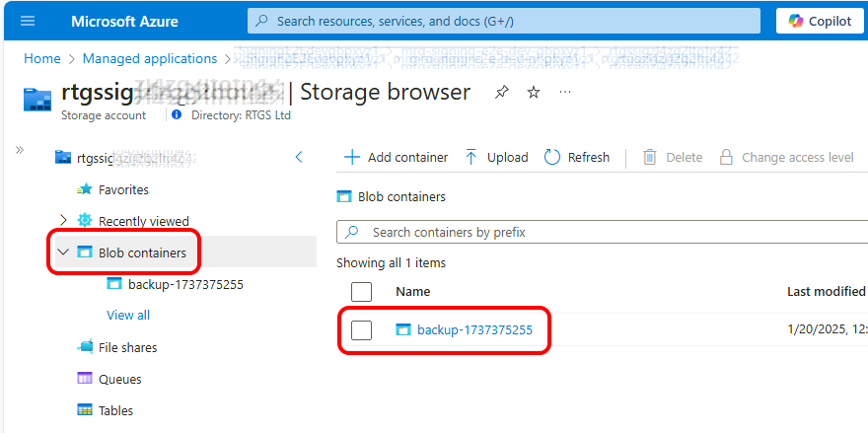Click the Tables icon

85,410
